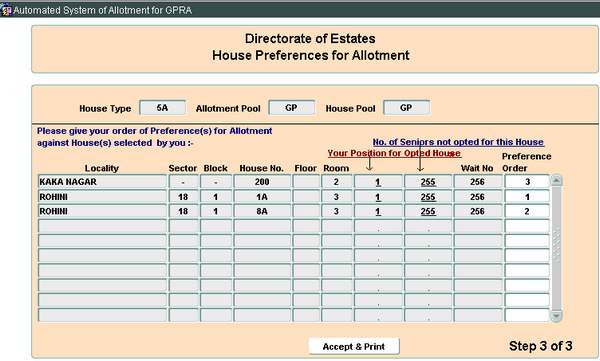Click House No. 200 cell
Viewport: 600px width, 361px height.
pos(262,181)
